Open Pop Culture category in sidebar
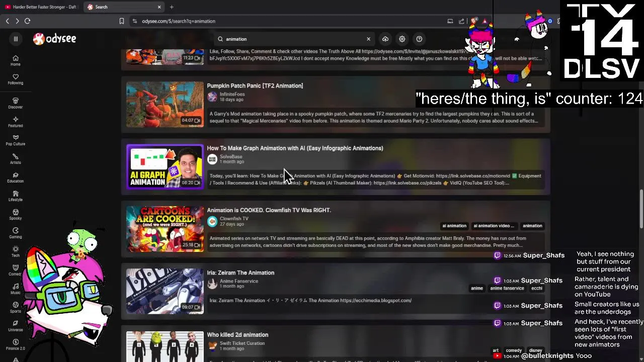 click(x=16, y=140)
